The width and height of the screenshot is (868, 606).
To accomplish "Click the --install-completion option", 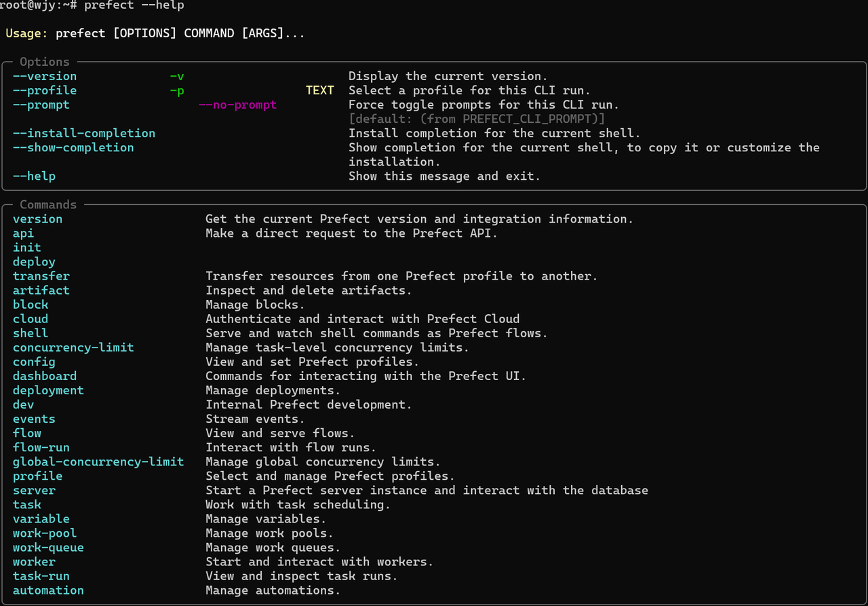I will click(x=84, y=133).
